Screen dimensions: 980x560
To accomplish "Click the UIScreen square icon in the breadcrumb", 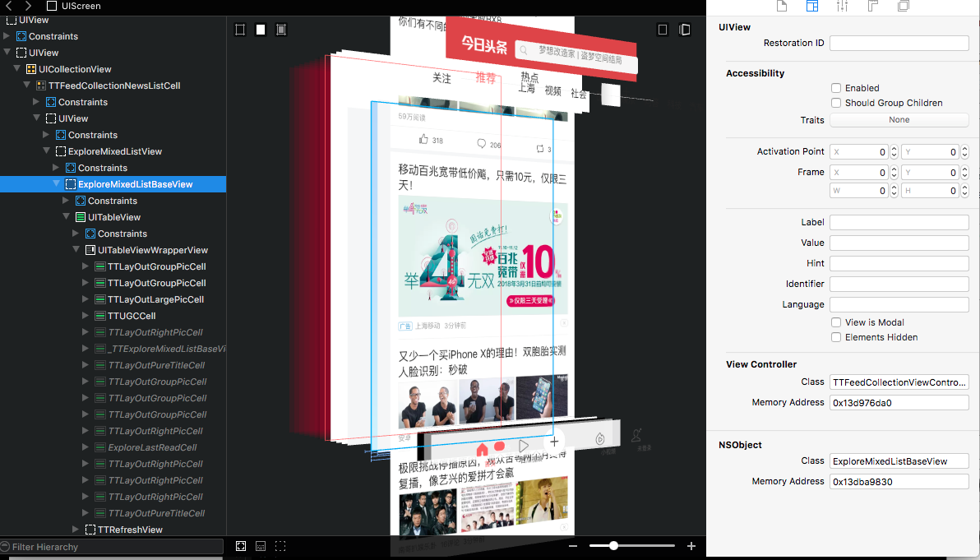I will [x=52, y=7].
